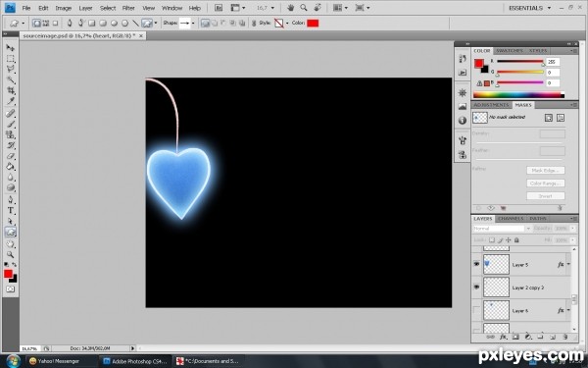Select the Eyedropper tool
588x368 pixels.
click(10, 101)
